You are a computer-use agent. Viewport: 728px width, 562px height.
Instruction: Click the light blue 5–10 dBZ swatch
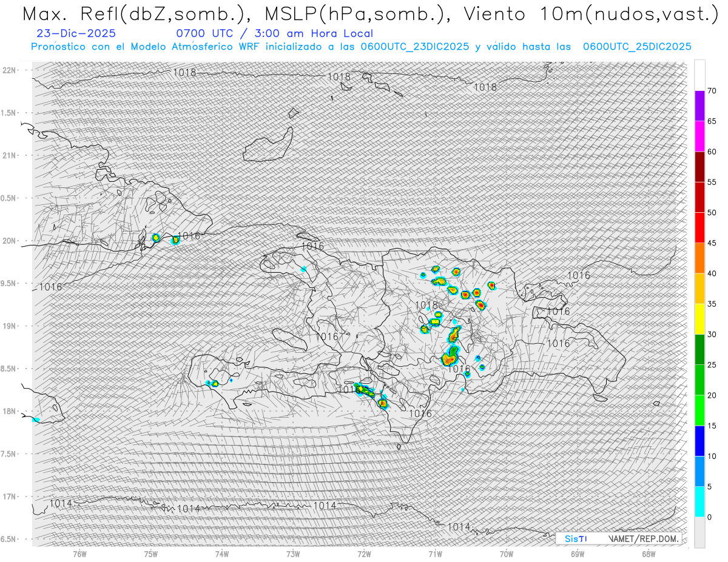699,471
